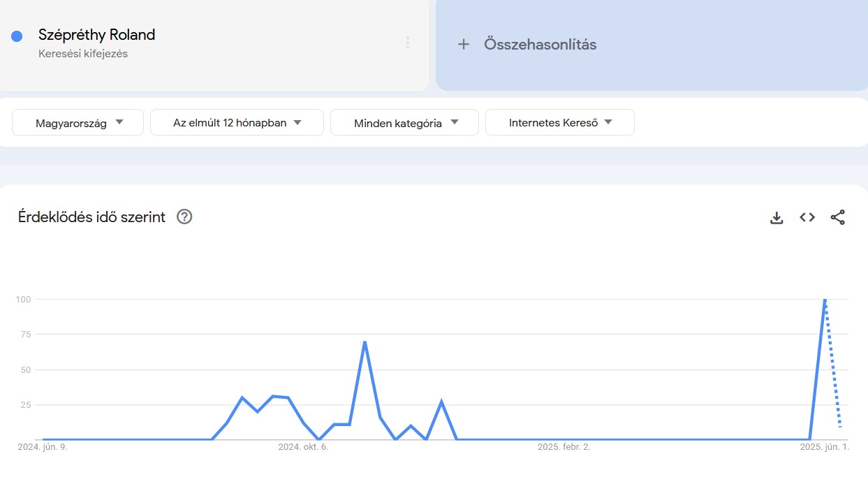
Task: Click the Google Trends download arrow
Action: coord(776,217)
